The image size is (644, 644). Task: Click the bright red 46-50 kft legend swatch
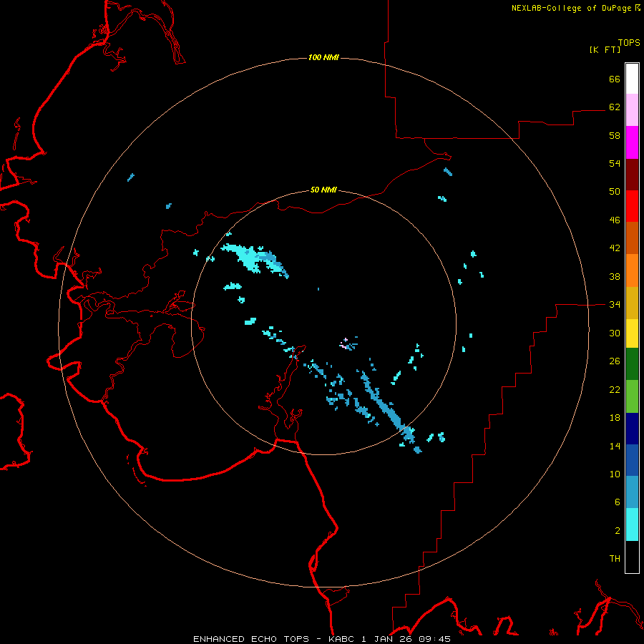(632, 206)
